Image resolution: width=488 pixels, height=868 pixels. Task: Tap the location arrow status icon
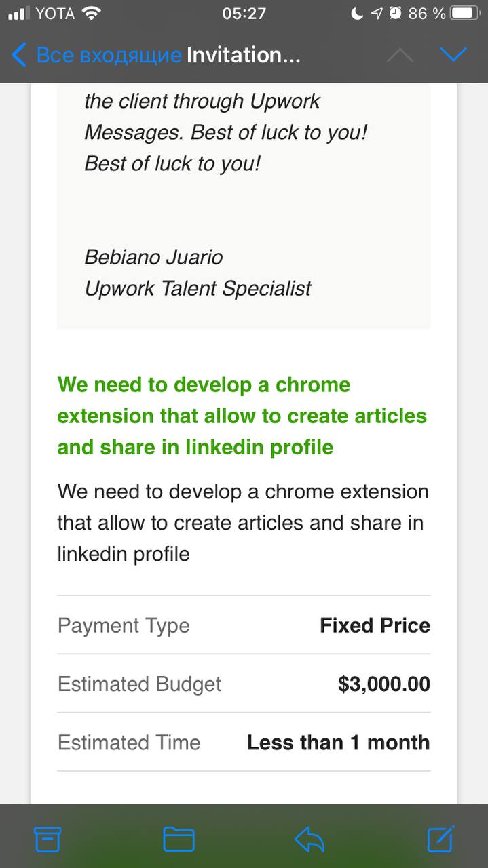coord(377,13)
